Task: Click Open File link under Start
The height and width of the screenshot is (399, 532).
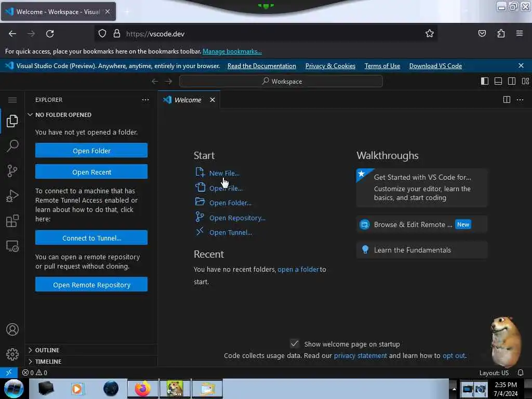Action: point(225,188)
